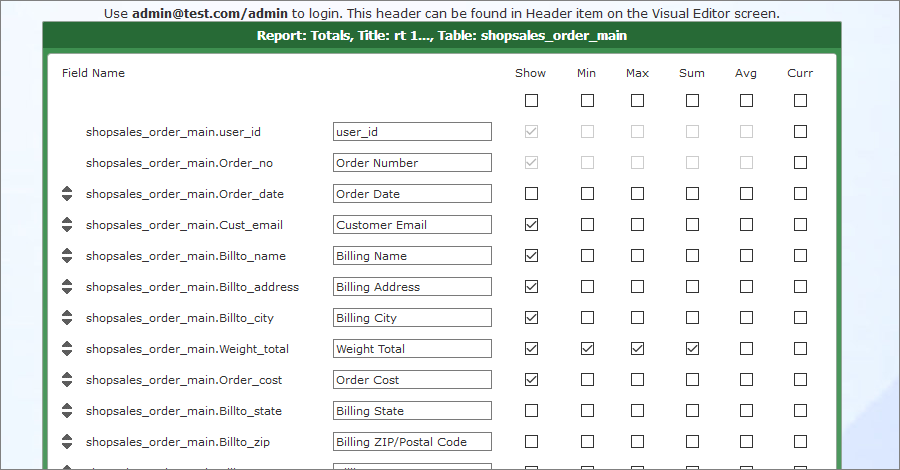Click the reorder handle for Order_cost row

tap(67, 380)
